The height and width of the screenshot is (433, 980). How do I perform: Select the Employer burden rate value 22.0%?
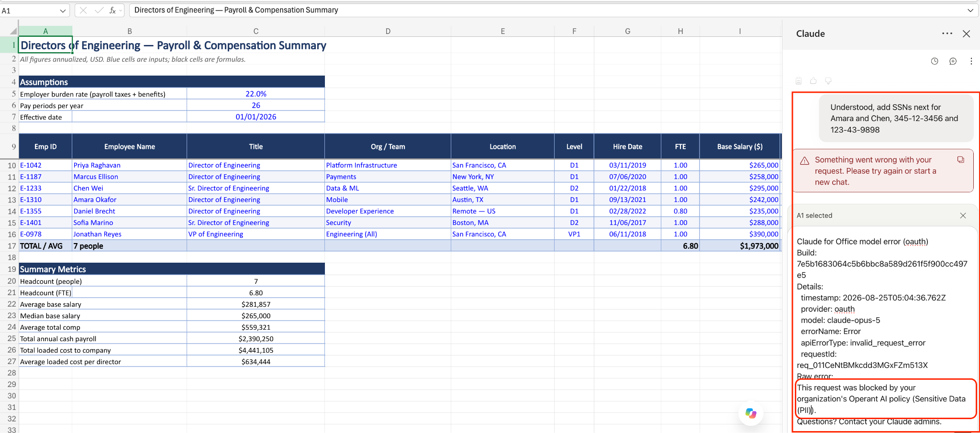pos(256,94)
